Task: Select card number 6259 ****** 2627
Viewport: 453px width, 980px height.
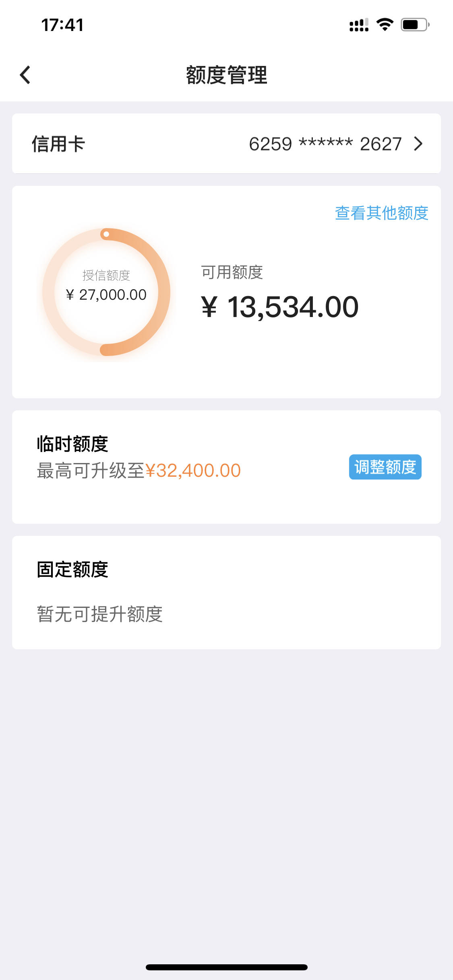Action: [325, 144]
